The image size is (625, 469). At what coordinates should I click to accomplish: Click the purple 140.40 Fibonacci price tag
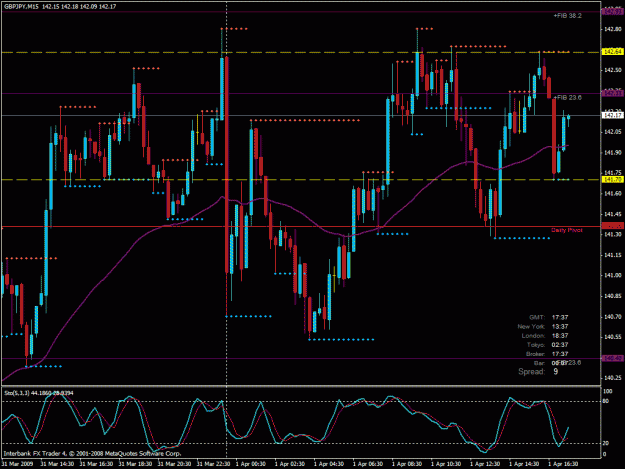point(613,359)
